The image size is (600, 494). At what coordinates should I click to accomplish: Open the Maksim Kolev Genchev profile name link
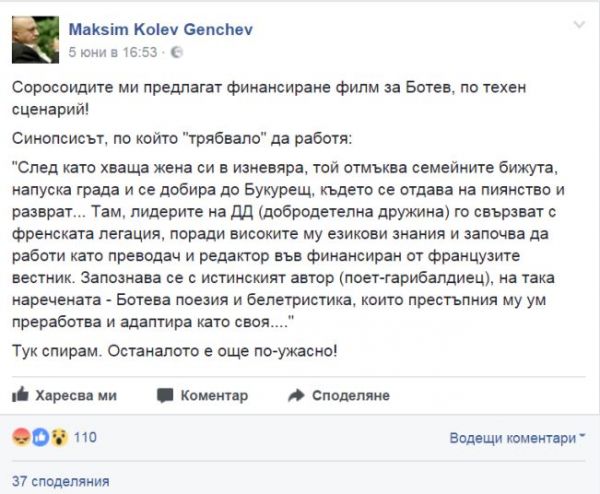tap(161, 29)
